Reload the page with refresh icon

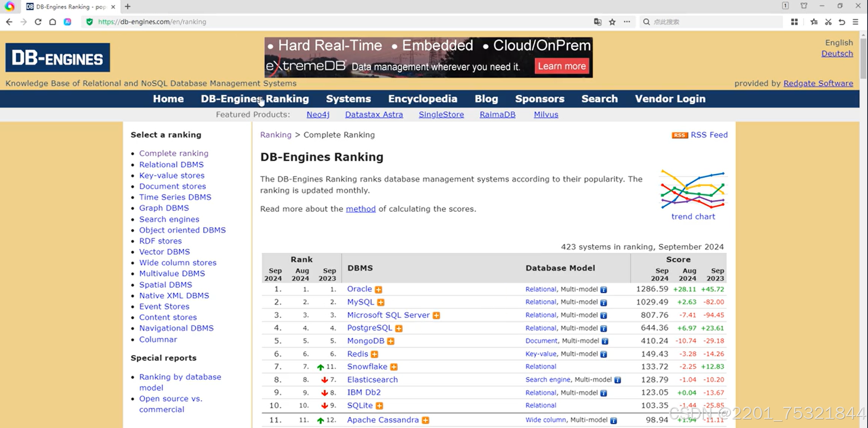coord(38,22)
